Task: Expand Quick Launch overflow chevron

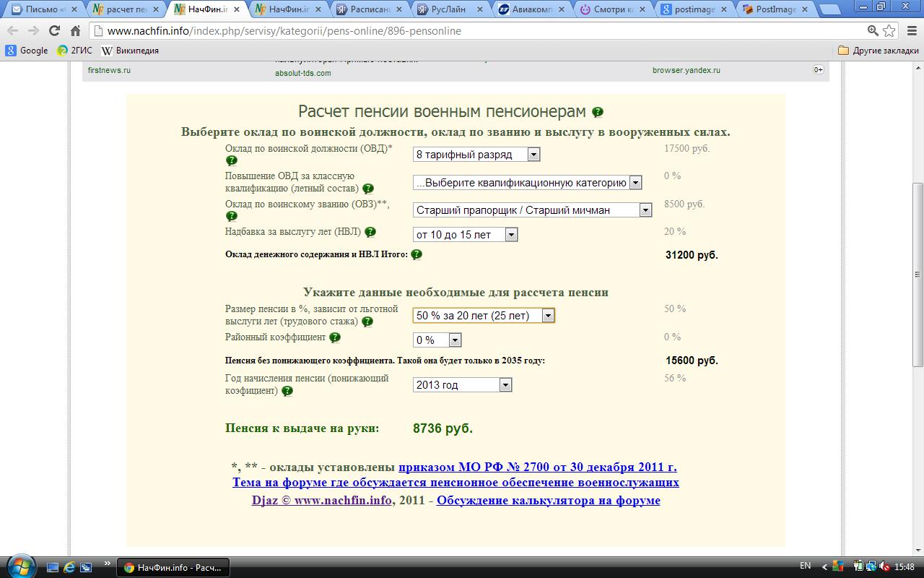Action: [x=108, y=564]
